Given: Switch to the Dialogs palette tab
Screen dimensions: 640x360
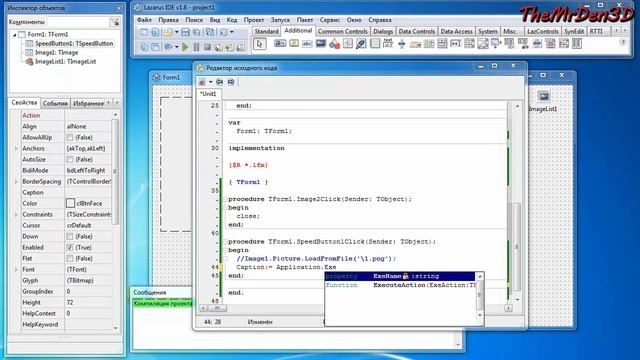Looking at the screenshot, I should coord(383,31).
